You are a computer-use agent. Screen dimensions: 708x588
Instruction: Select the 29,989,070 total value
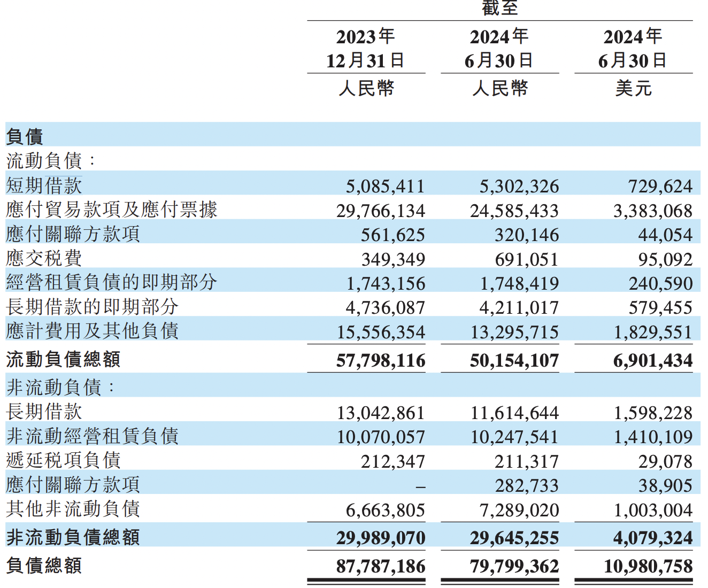tap(381, 538)
